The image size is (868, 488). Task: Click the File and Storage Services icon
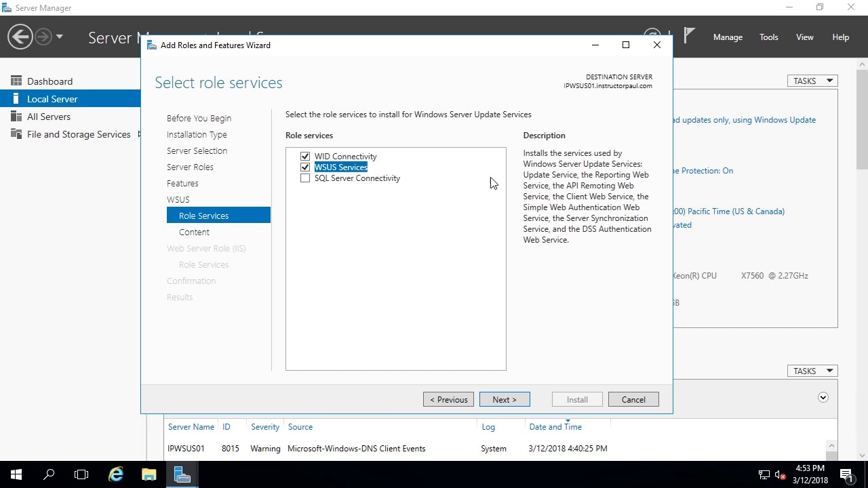(x=16, y=134)
